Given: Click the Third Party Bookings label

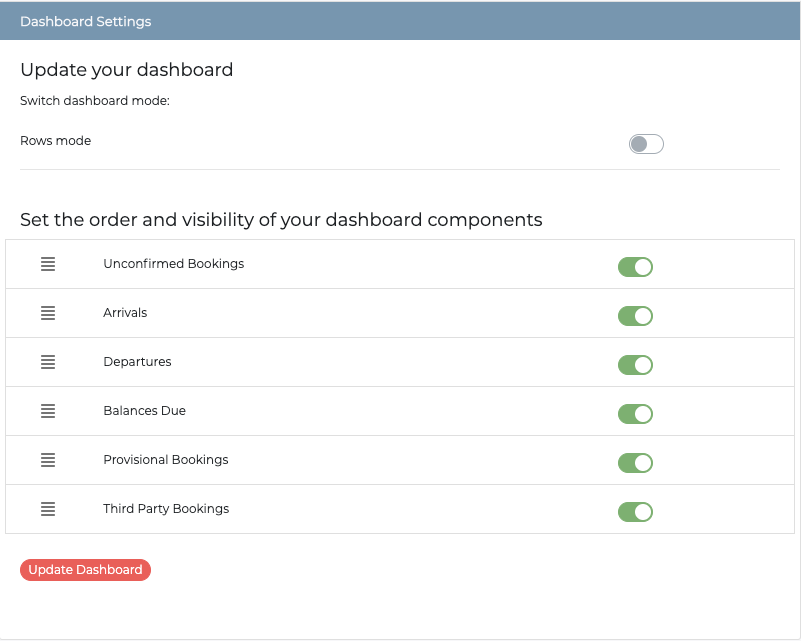Looking at the screenshot, I should tap(166, 509).
